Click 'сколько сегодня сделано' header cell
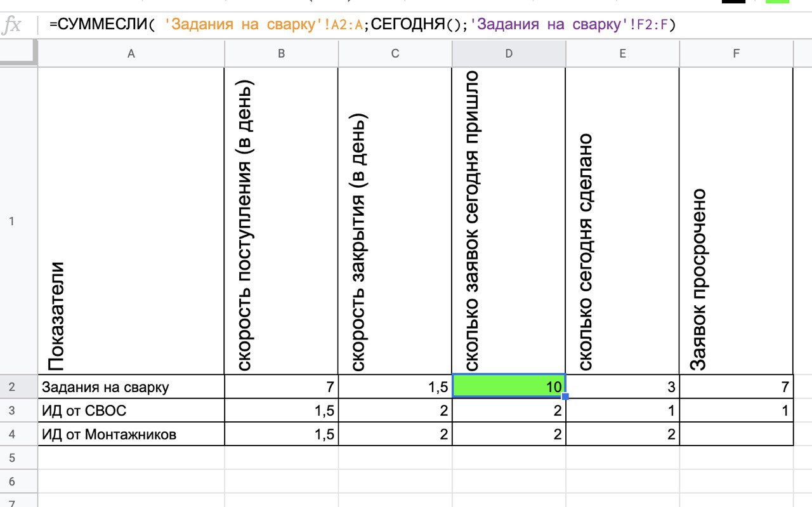 tap(622, 221)
